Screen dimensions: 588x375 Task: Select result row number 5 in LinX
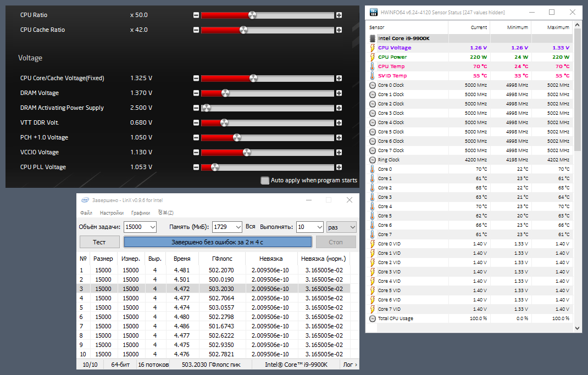click(213, 307)
